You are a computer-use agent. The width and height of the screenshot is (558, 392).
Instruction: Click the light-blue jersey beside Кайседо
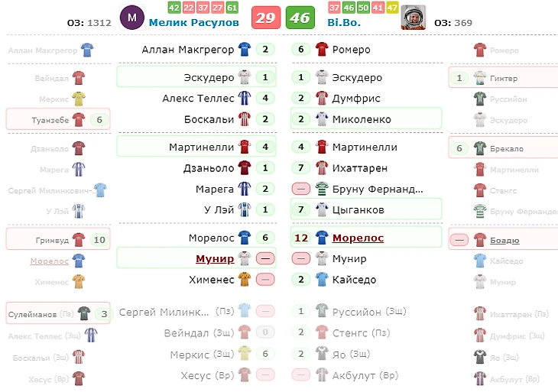321,280
